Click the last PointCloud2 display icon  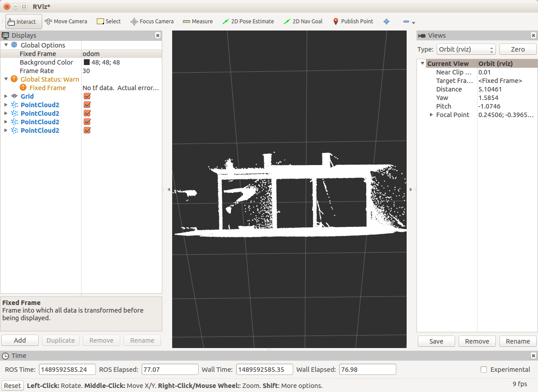point(14,130)
